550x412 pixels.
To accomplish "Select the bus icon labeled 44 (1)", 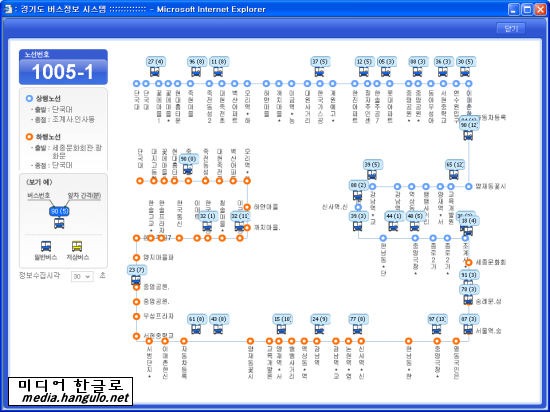I will (x=393, y=226).
